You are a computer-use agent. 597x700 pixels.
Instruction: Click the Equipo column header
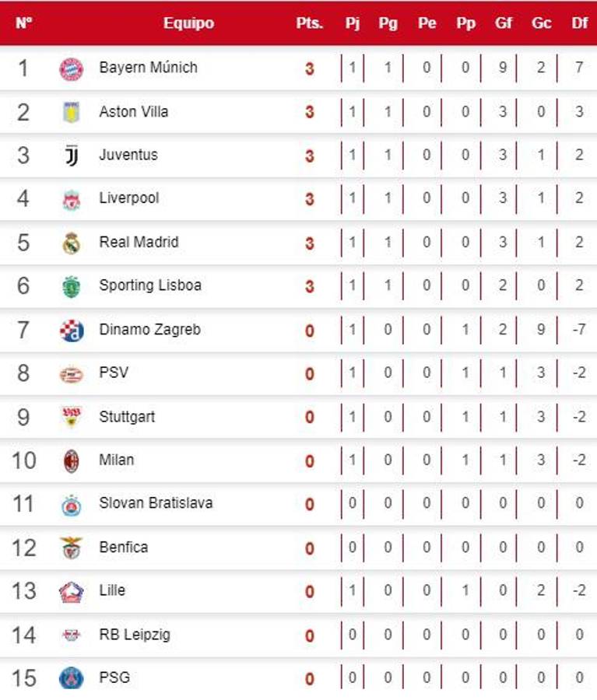pyautogui.click(x=188, y=23)
